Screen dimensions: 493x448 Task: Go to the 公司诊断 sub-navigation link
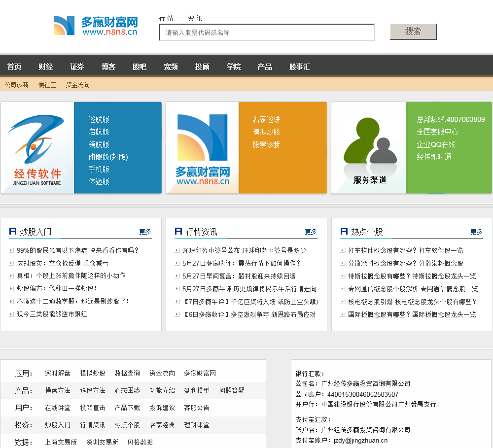(x=16, y=85)
